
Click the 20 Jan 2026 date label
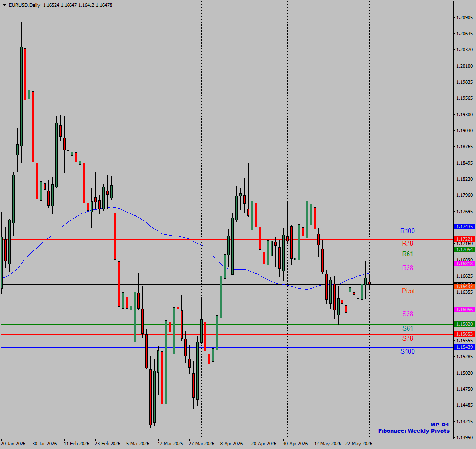point(13,444)
